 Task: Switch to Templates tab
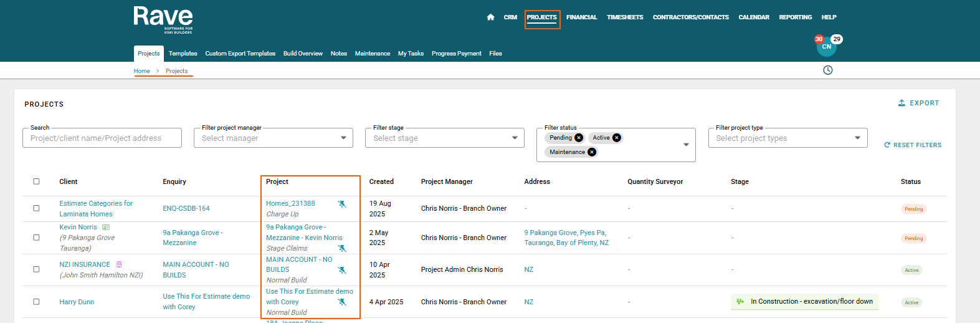pyautogui.click(x=183, y=54)
